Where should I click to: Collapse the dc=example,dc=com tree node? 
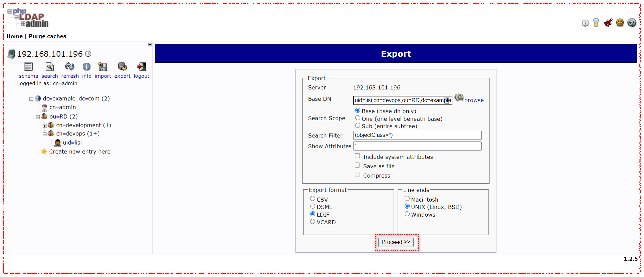click(31, 99)
